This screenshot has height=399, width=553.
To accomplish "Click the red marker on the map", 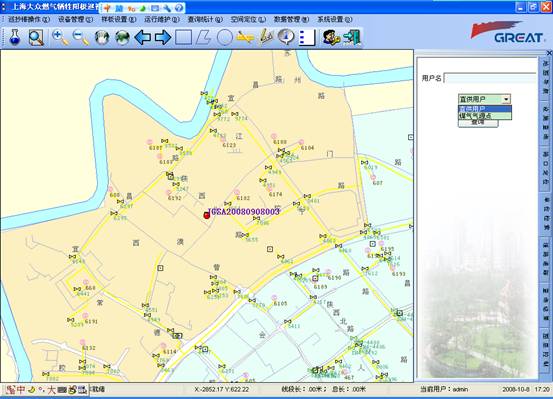I will 207,215.
